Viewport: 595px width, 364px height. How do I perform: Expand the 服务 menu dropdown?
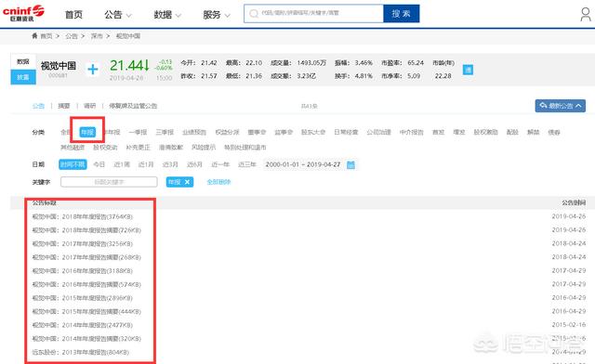tap(217, 15)
